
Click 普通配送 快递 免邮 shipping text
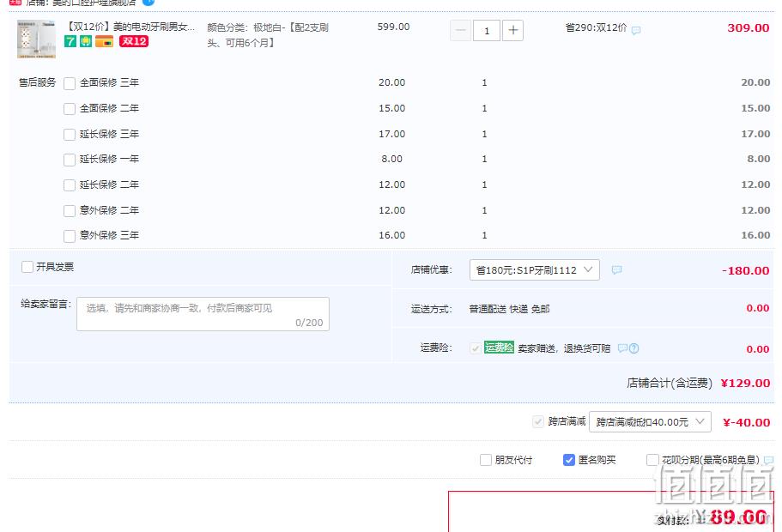[x=509, y=309]
